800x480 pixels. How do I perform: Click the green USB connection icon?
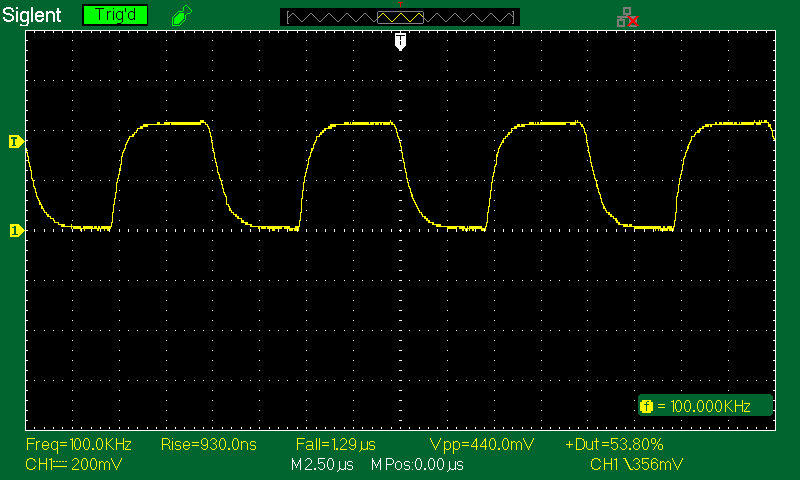tap(182, 15)
